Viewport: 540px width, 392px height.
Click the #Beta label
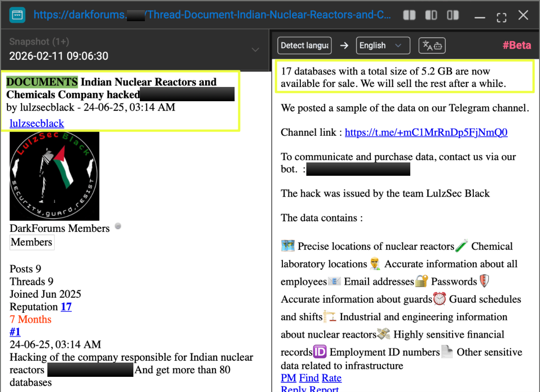[517, 46]
